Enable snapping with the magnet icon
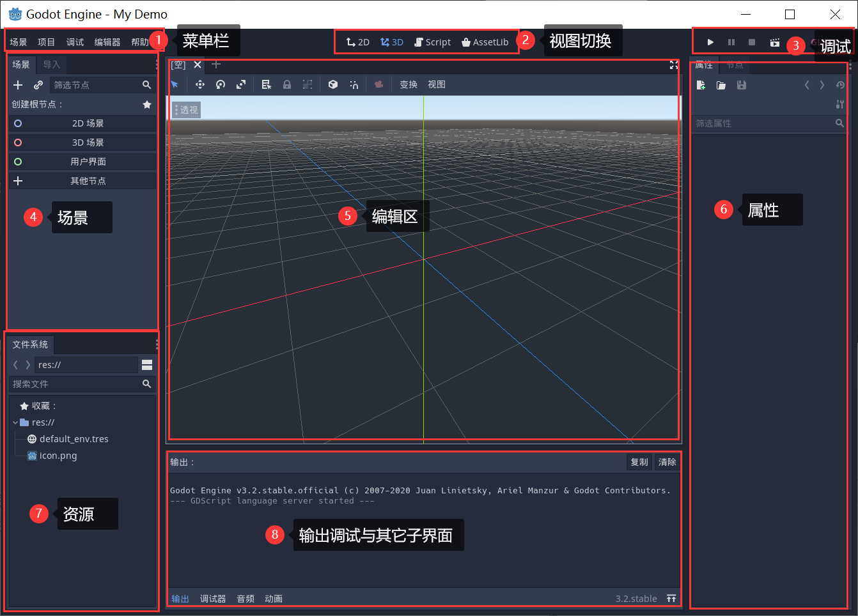The width and height of the screenshot is (858, 616). click(354, 84)
